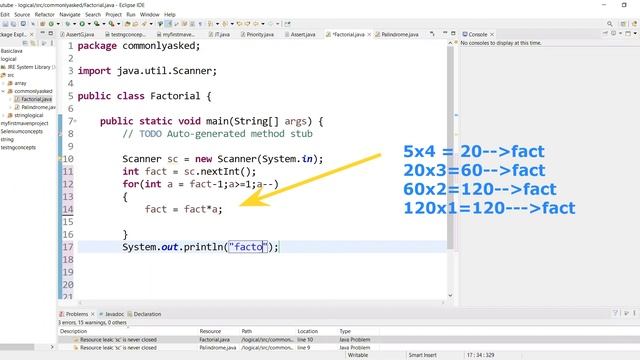The height and width of the screenshot is (360, 640).
Task: Close the Factorial.java editor tab
Action: [369, 34]
